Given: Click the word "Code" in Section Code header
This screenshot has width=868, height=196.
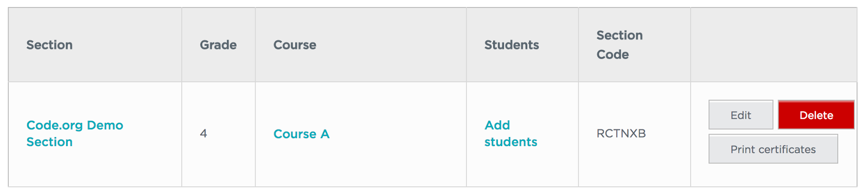Looking at the screenshot, I should (x=612, y=55).
